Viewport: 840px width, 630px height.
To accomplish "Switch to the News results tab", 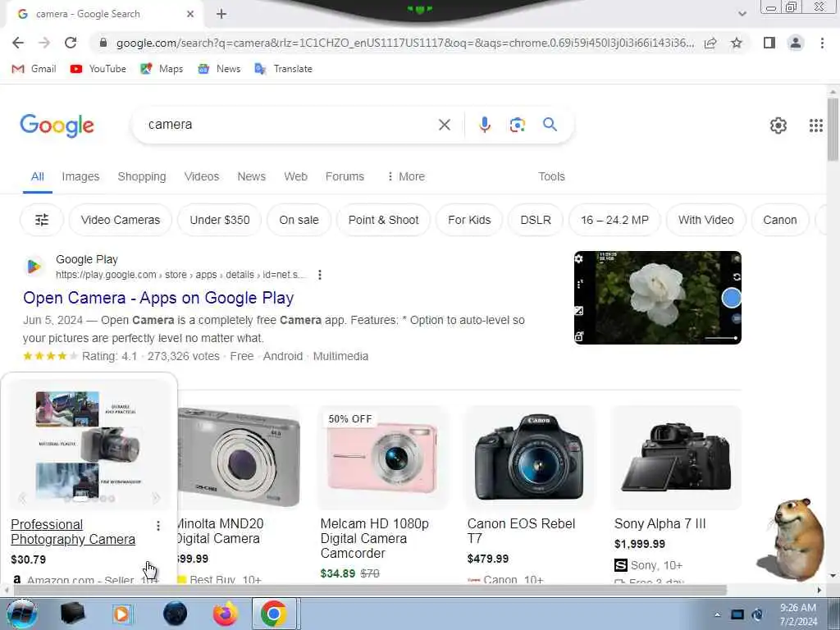I will pos(251,177).
